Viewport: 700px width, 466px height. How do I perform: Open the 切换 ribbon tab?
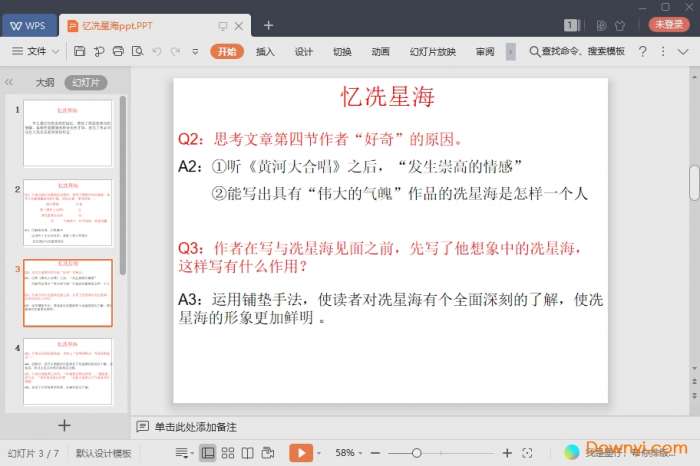coord(342,52)
